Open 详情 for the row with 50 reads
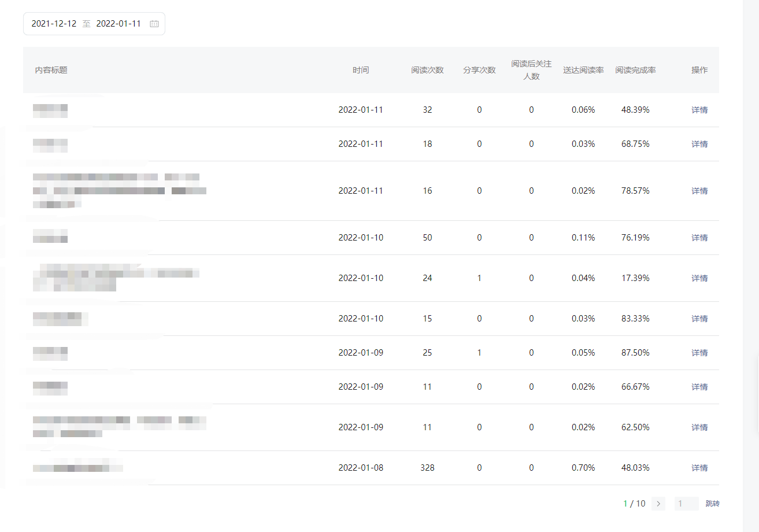This screenshot has width=759, height=532. [699, 238]
